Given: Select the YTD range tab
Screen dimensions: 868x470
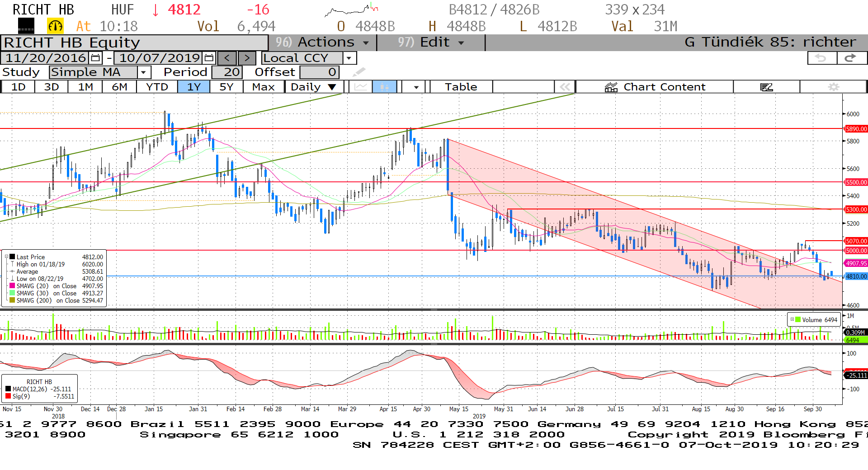Looking at the screenshot, I should (x=157, y=86).
